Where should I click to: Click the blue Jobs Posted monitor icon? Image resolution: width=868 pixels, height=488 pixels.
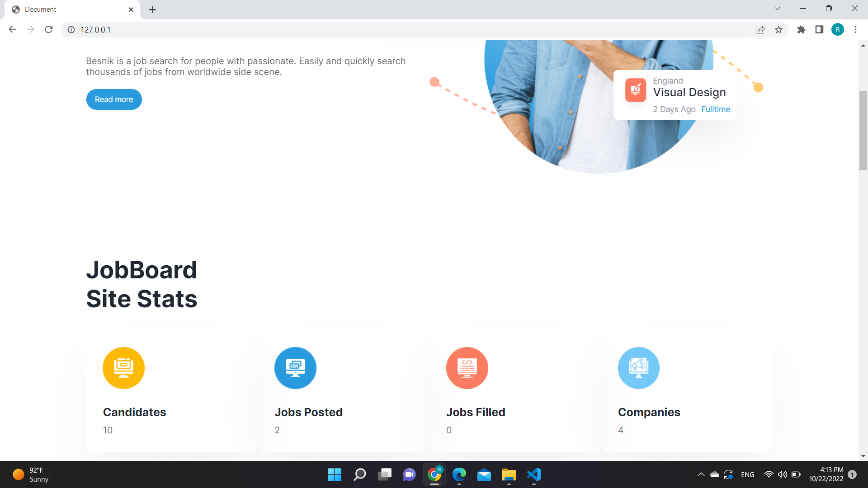[x=295, y=368]
